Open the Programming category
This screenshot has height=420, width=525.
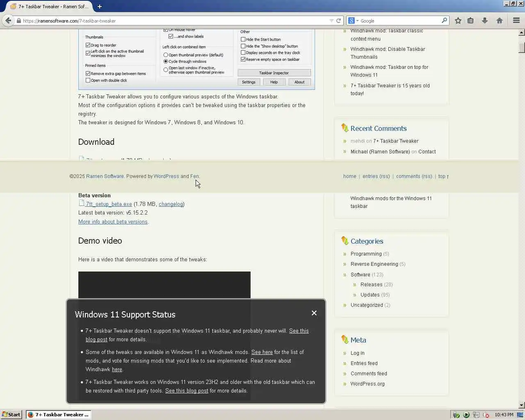pos(366,253)
